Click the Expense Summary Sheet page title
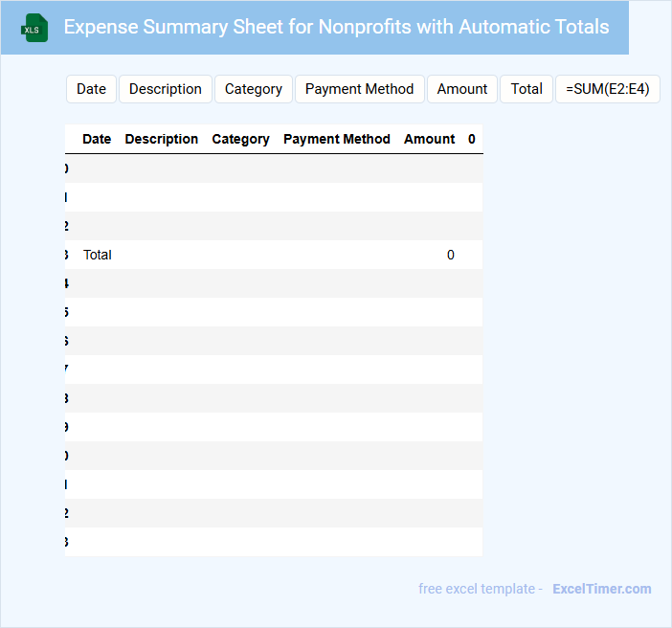This screenshot has height=628, width=672. tap(336, 27)
